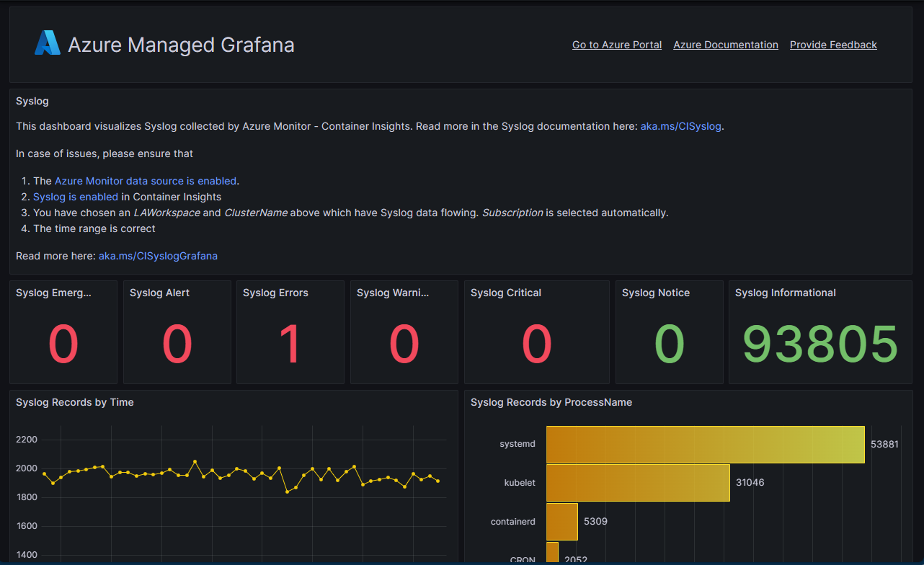The height and width of the screenshot is (565, 924).
Task: Click the Syslog Informational panel title
Action: 786,293
